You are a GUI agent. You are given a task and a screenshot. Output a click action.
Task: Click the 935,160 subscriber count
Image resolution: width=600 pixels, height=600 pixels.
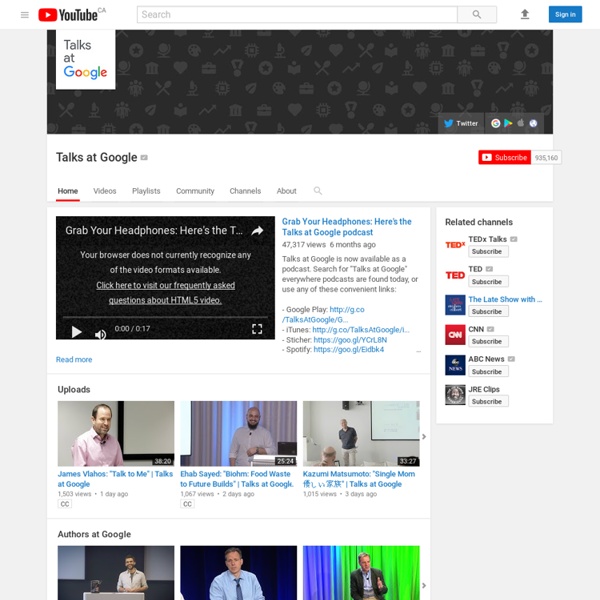pos(546,158)
